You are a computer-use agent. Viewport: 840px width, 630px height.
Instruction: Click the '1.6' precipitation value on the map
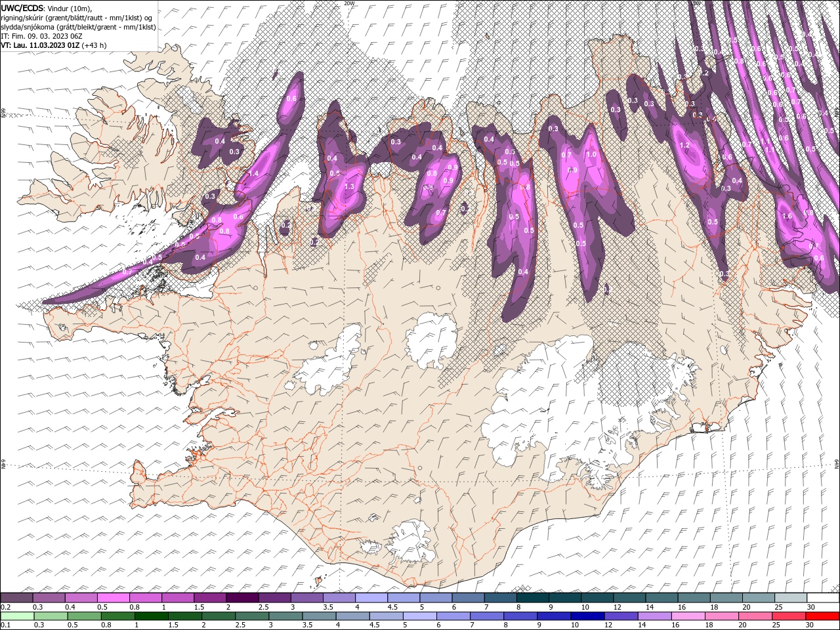(x=787, y=216)
